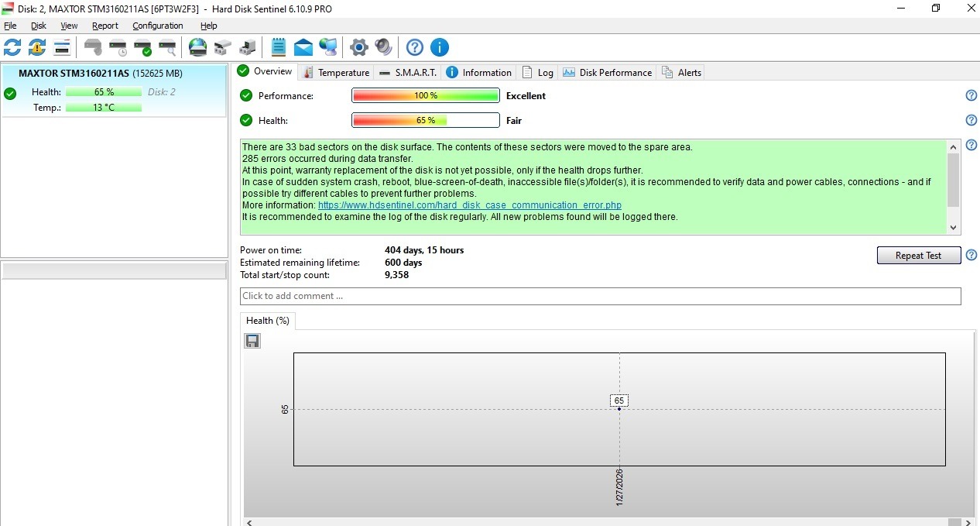Image resolution: width=980 pixels, height=526 pixels.
Task: Click the envelope email toolbar icon
Action: [303, 47]
